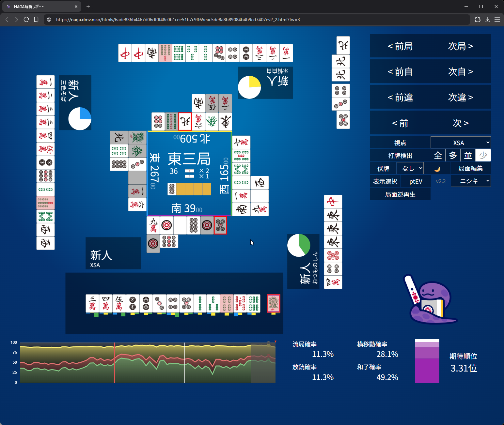
Task: Open a new browser tab
Action: coord(88,7)
